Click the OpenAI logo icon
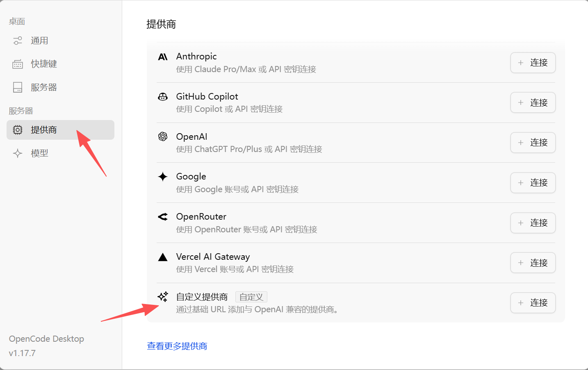 pyautogui.click(x=163, y=136)
